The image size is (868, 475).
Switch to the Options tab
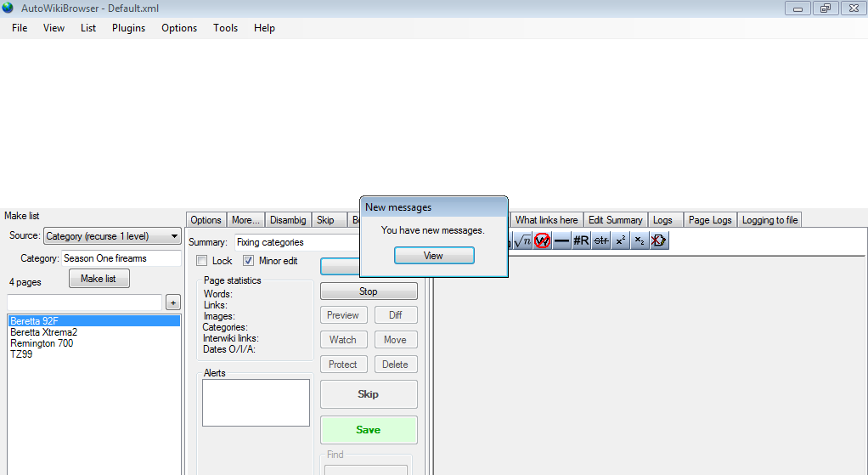point(206,220)
